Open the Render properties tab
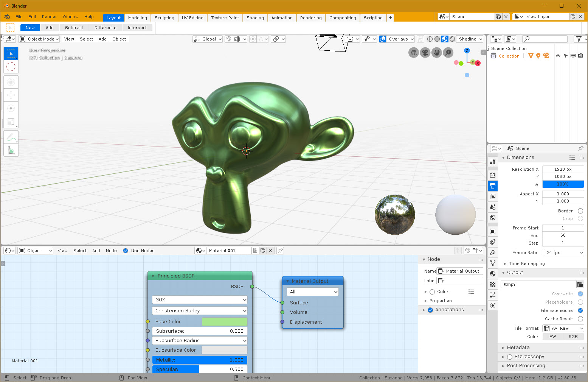This screenshot has height=382, width=588. tap(493, 175)
